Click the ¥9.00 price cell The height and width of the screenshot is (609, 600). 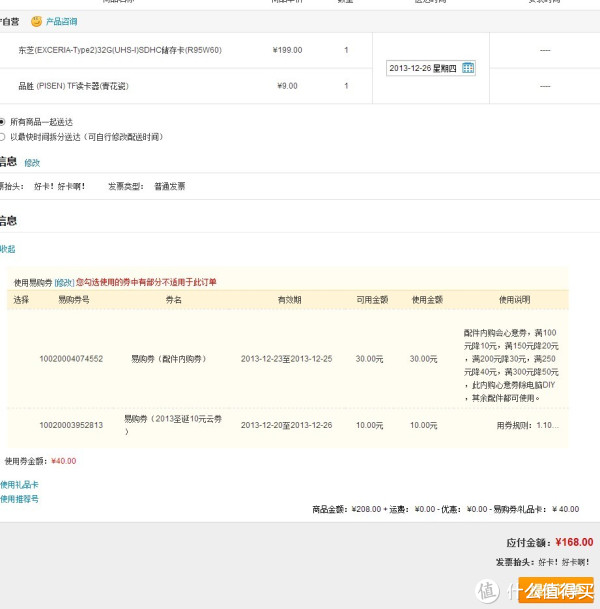point(287,86)
